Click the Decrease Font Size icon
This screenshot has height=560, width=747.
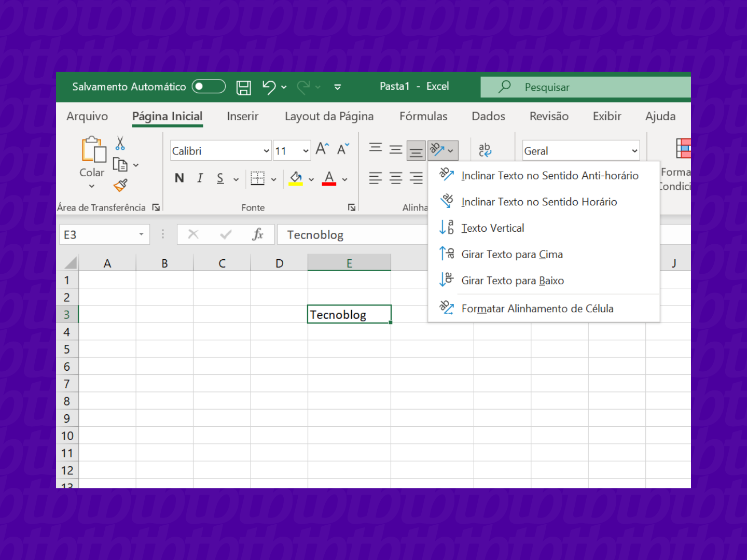coord(343,149)
